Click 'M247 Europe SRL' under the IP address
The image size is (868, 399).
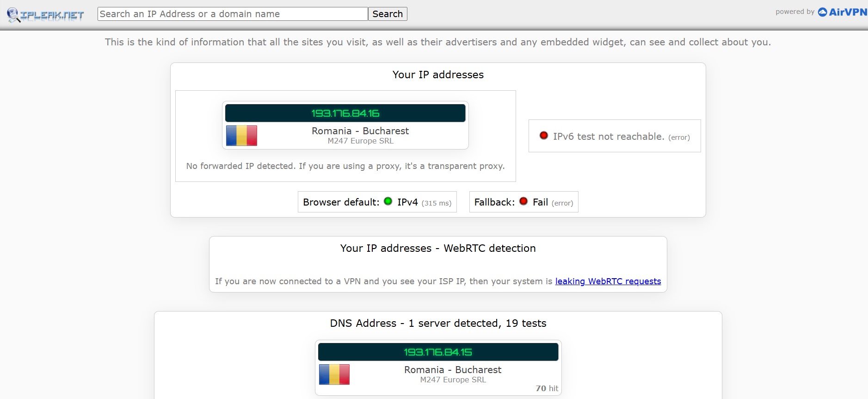[361, 141]
